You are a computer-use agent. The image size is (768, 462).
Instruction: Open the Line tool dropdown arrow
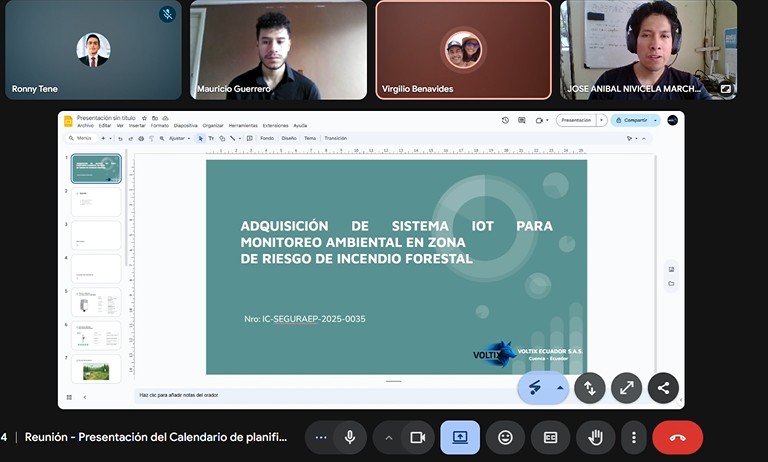tap(240, 139)
